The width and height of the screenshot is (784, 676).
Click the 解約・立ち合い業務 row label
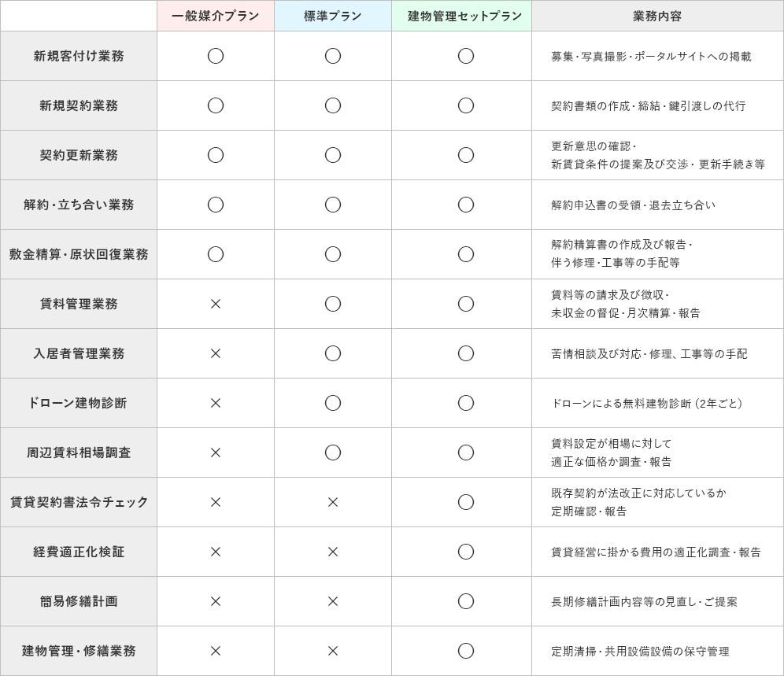79,205
